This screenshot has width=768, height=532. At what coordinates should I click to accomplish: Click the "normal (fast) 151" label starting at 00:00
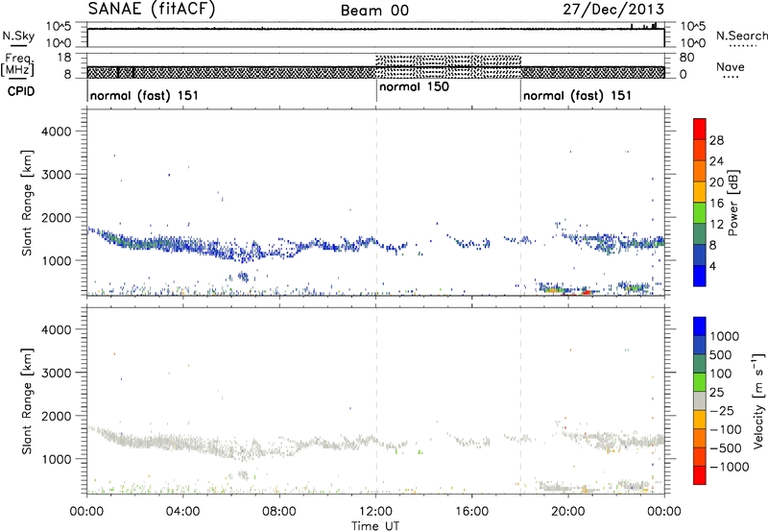coord(145,95)
